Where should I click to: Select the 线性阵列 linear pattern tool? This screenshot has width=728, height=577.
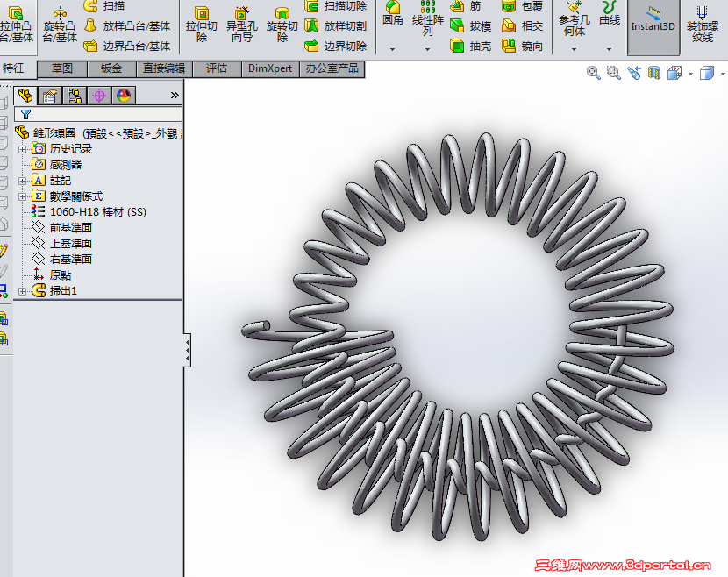point(428,18)
